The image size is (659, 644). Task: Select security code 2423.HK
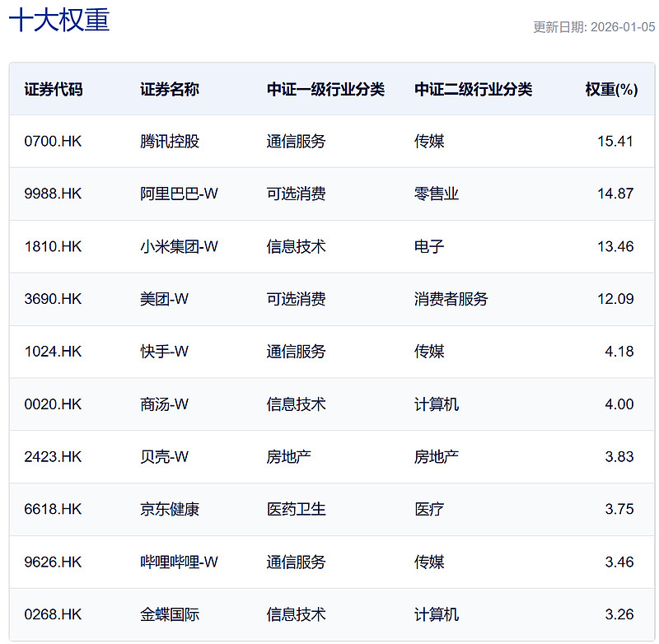(53, 456)
